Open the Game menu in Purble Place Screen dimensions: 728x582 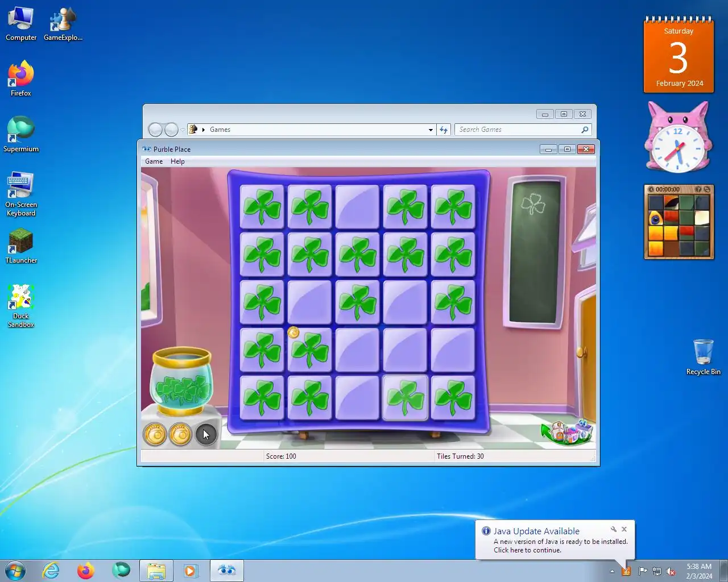(154, 161)
